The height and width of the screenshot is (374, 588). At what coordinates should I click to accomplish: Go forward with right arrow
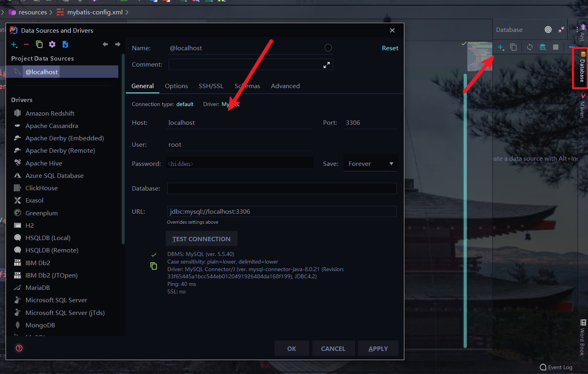pos(118,44)
